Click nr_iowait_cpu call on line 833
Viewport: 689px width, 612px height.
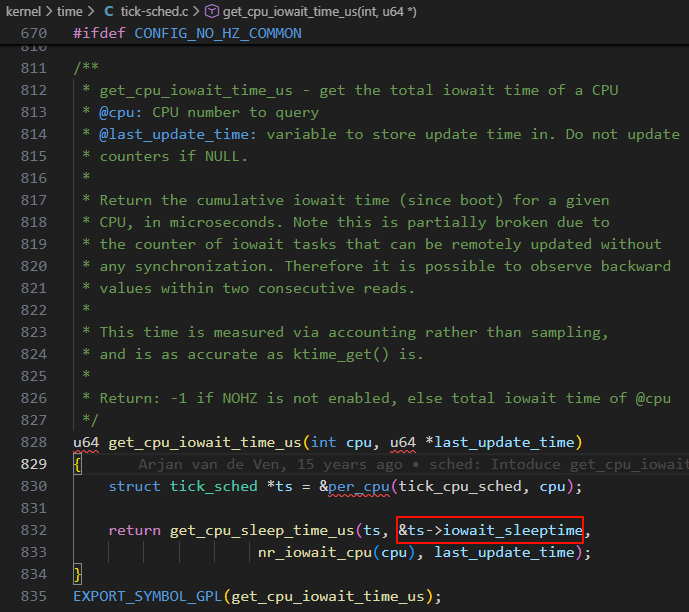[315, 552]
